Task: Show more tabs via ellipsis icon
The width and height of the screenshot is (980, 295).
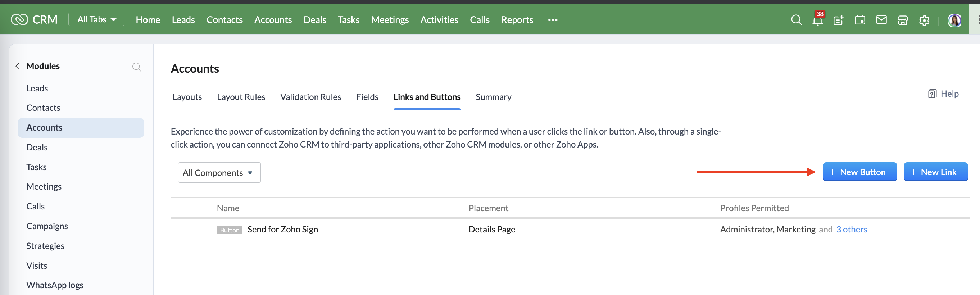Action: 552,20
